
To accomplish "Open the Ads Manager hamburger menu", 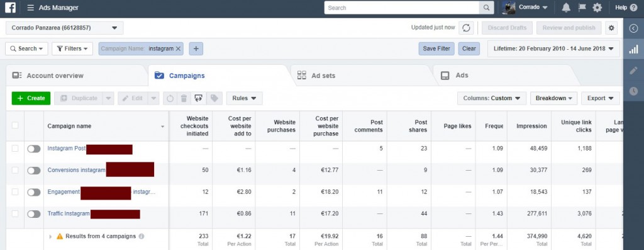I will (x=30, y=8).
